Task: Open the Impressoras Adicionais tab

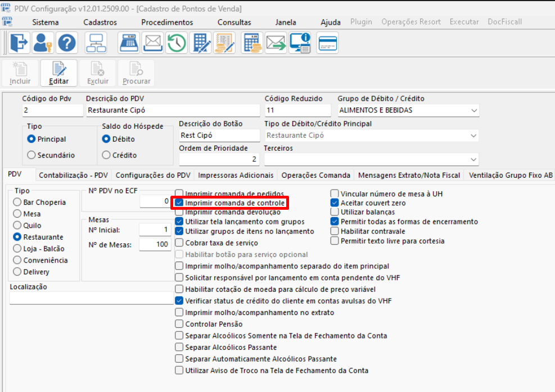Action: (x=236, y=175)
